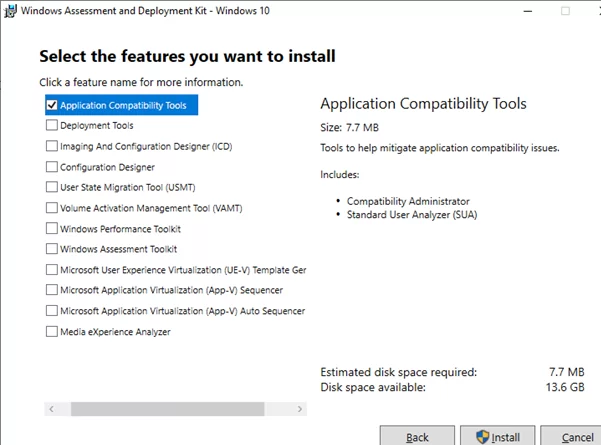Check the Deployment Tools checkbox
601x445 pixels.
(x=52, y=125)
